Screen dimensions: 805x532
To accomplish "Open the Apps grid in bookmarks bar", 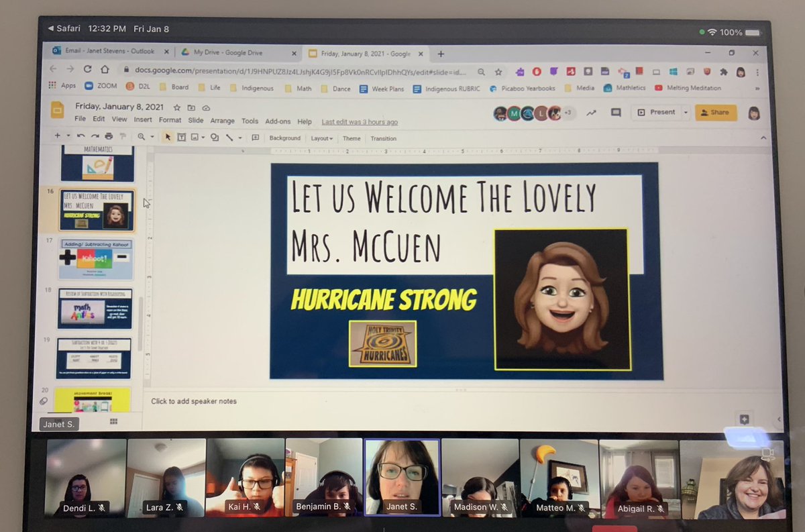I will (x=62, y=87).
